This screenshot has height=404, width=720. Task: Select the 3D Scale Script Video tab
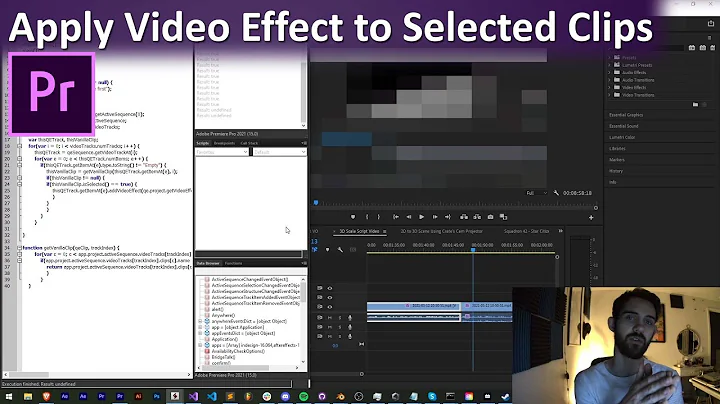359,231
